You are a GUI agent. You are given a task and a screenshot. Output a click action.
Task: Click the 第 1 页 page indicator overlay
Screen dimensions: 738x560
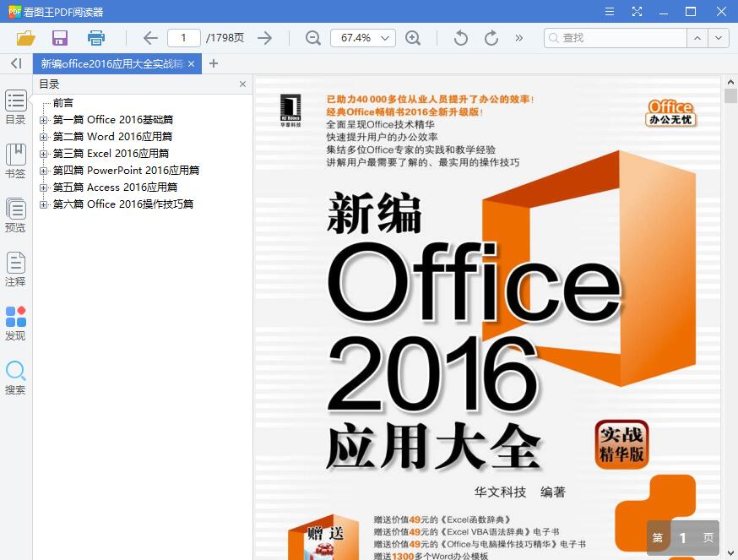click(683, 538)
